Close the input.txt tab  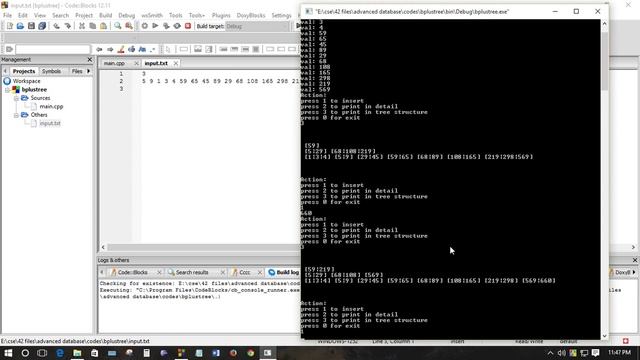pyautogui.click(x=176, y=63)
